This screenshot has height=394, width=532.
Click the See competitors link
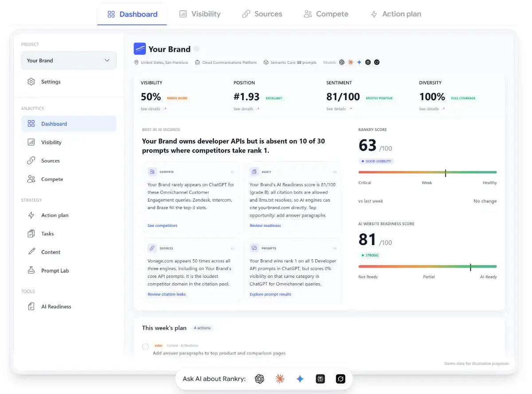(x=162, y=226)
